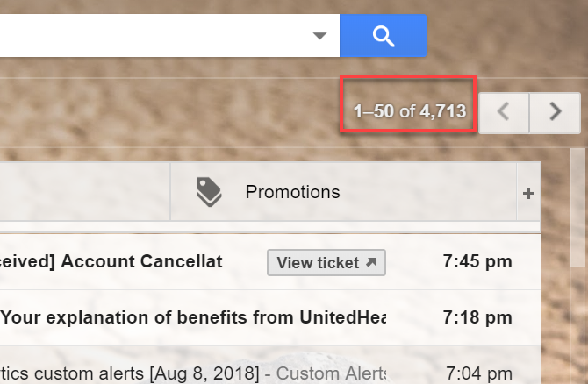Screen dimensions: 588x384
Task: Click the arrow icon in View ticket
Action: (371, 262)
